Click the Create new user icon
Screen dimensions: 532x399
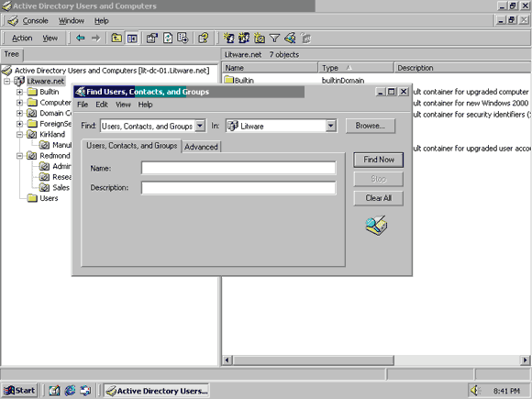point(228,38)
